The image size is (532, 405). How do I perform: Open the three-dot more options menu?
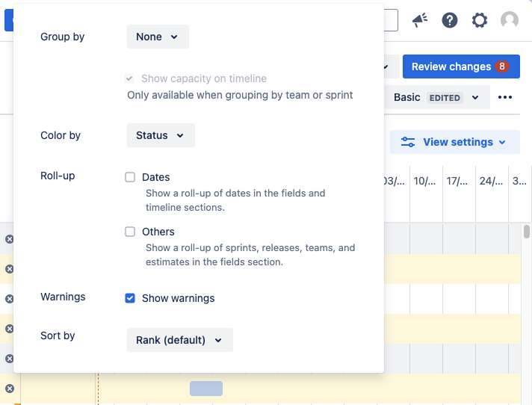tap(505, 98)
